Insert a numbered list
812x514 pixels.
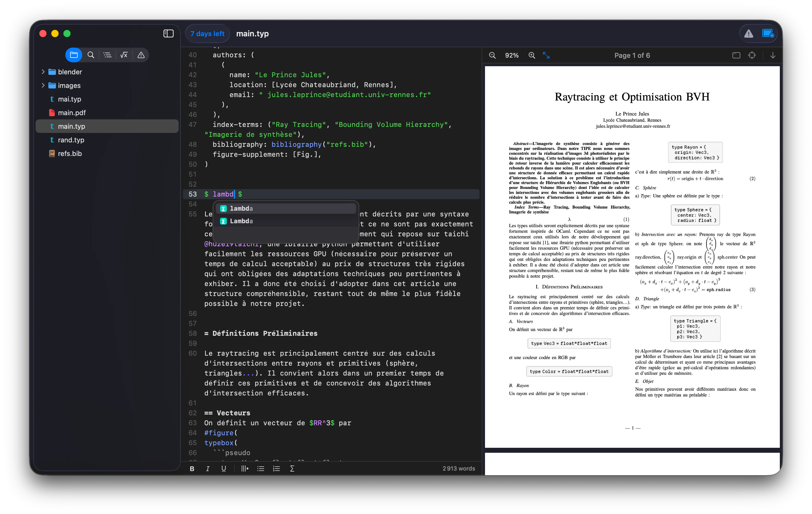click(x=277, y=468)
